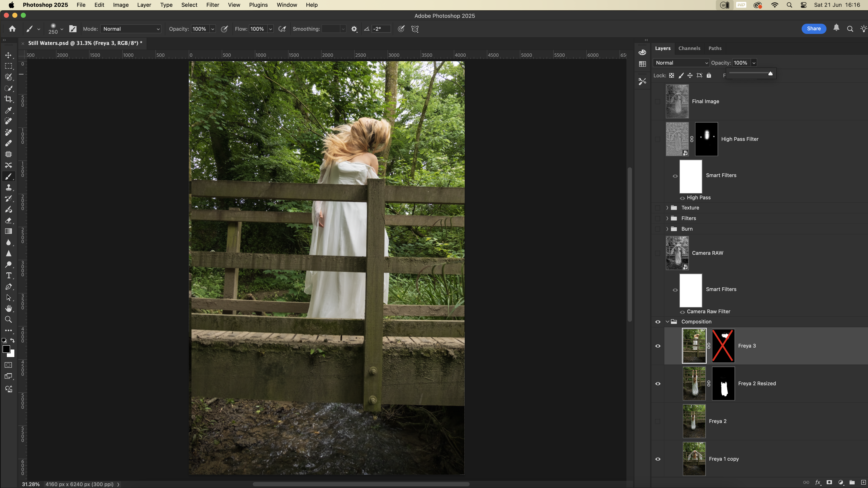Hide the Freya 2 Resized layer

coord(658,384)
